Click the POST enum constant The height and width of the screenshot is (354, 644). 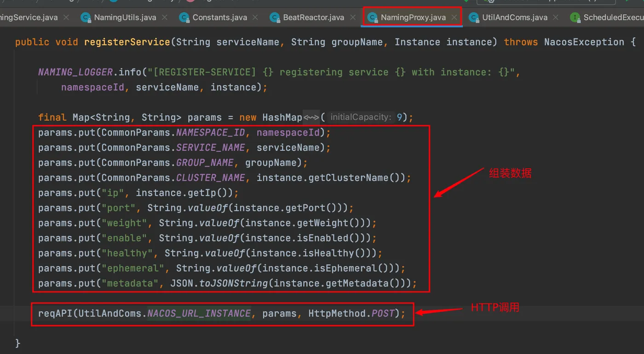383,314
